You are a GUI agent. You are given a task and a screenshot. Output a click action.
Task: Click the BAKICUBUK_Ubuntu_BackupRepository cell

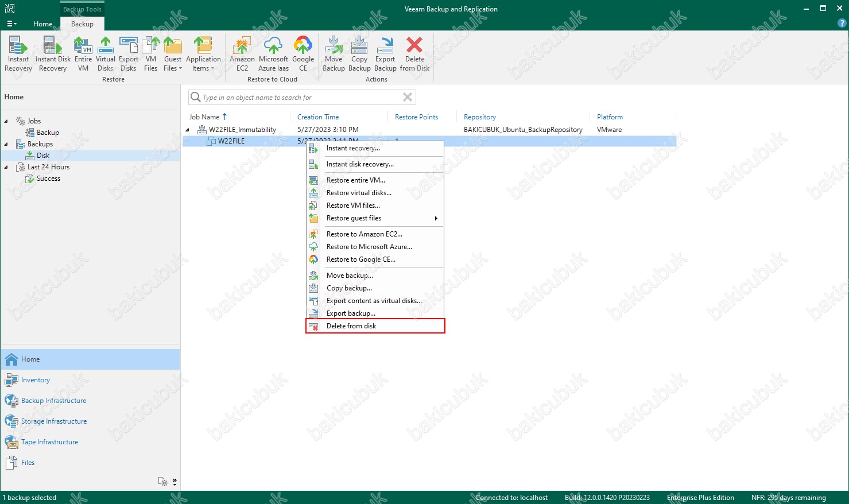523,130
